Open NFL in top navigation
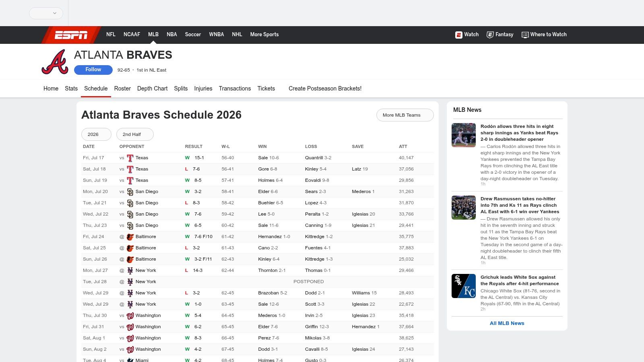This screenshot has height=362, width=644. coord(111,35)
